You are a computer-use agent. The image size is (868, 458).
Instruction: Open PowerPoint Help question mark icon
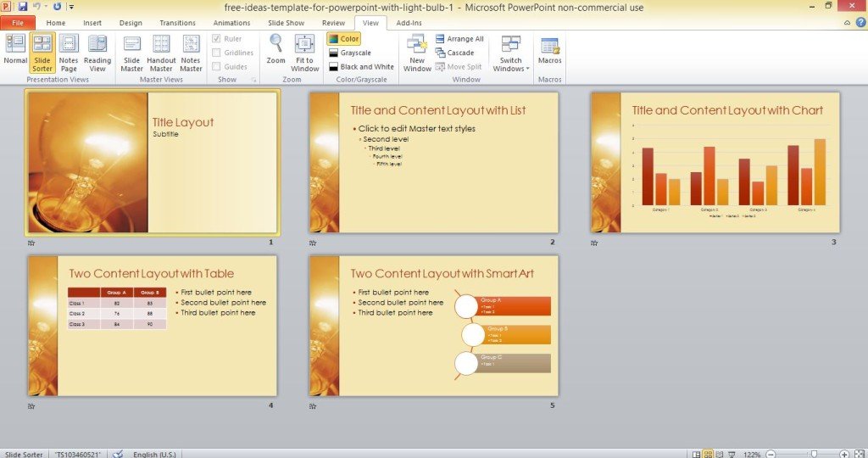click(x=861, y=23)
